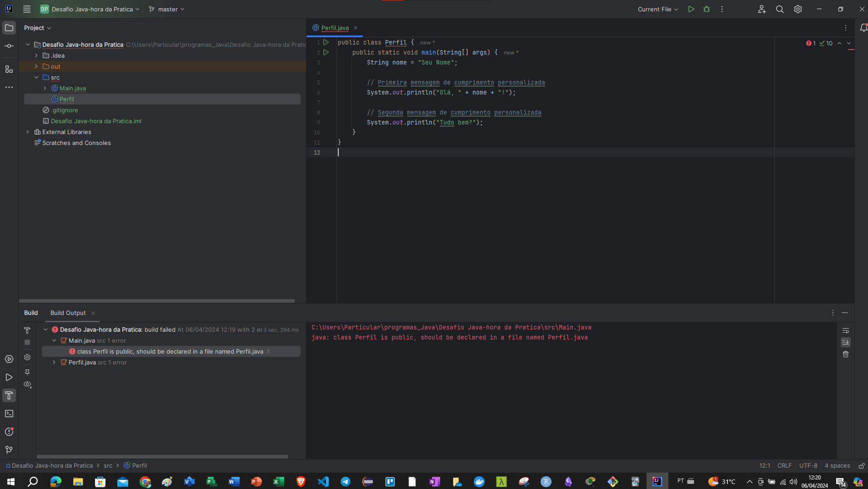Expand Perfil.java errors in build tree
The image size is (868, 489).
[x=54, y=362]
